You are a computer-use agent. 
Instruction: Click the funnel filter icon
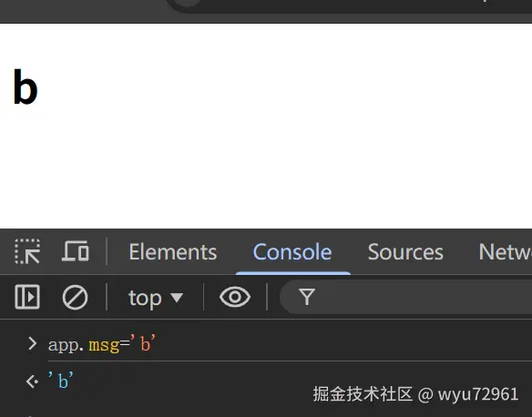click(307, 297)
